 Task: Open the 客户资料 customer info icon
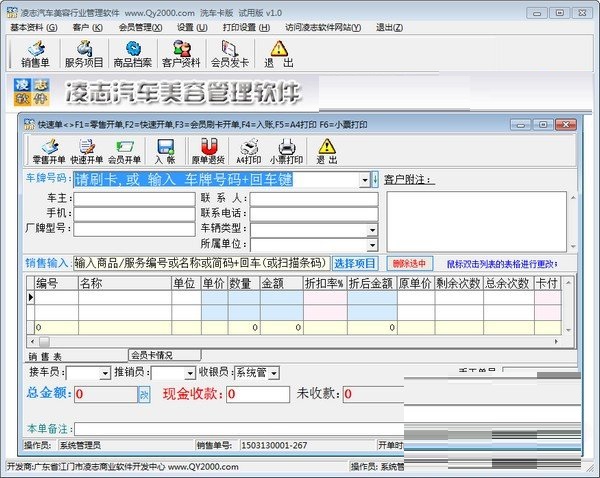[181, 54]
